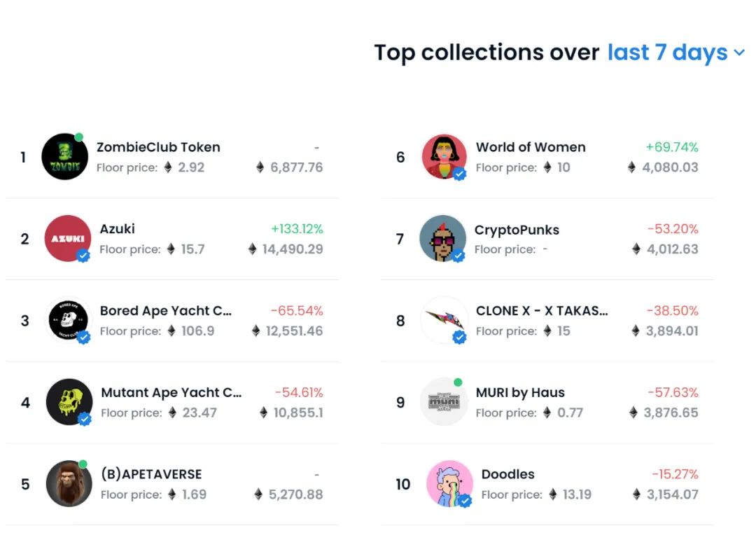Screen dimensions: 756x540
Task: Open the Azuki collection name link
Action: click(117, 229)
